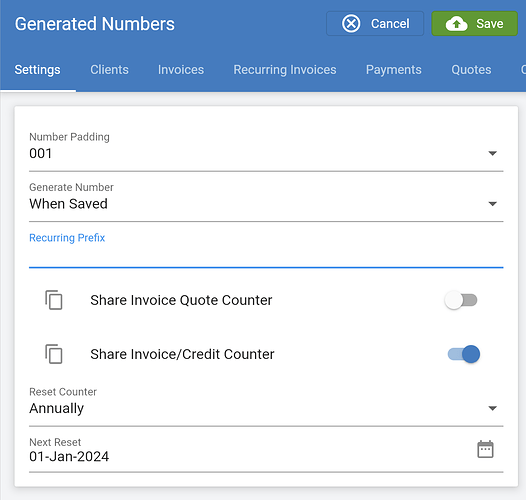The image size is (526, 500).
Task: Go to the Invoices tab
Action: click(x=181, y=70)
